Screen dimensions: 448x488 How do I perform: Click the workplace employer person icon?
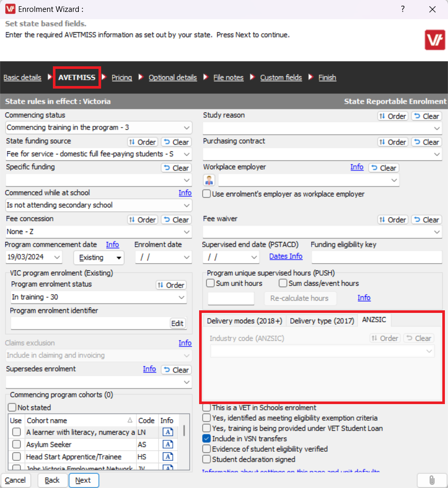[209, 180]
